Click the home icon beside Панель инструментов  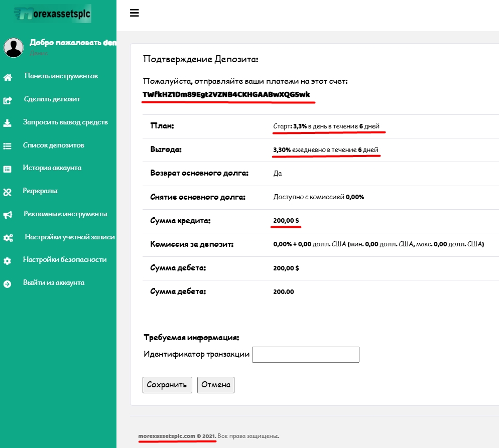(8, 77)
